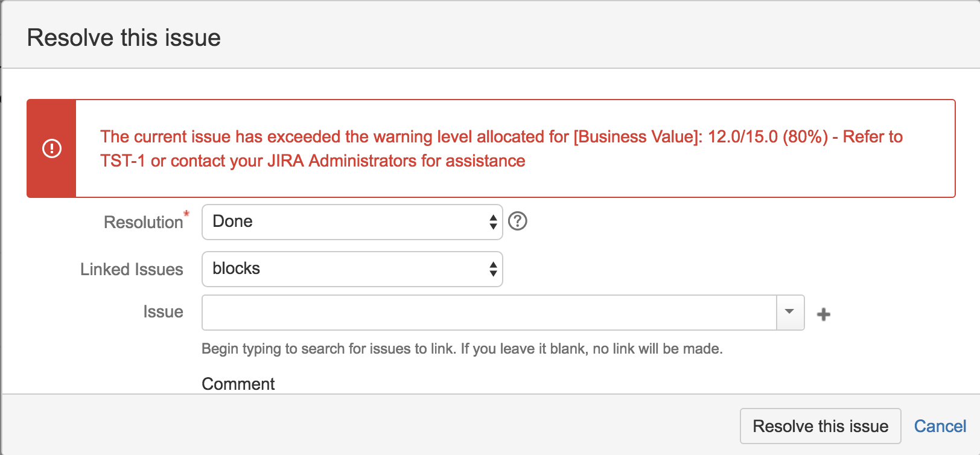Focus the Issue search input field
980x455 pixels.
coord(489,313)
